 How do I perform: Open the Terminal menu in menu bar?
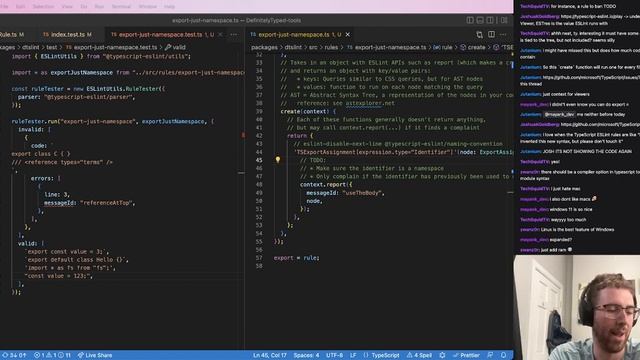click(x=121, y=7)
